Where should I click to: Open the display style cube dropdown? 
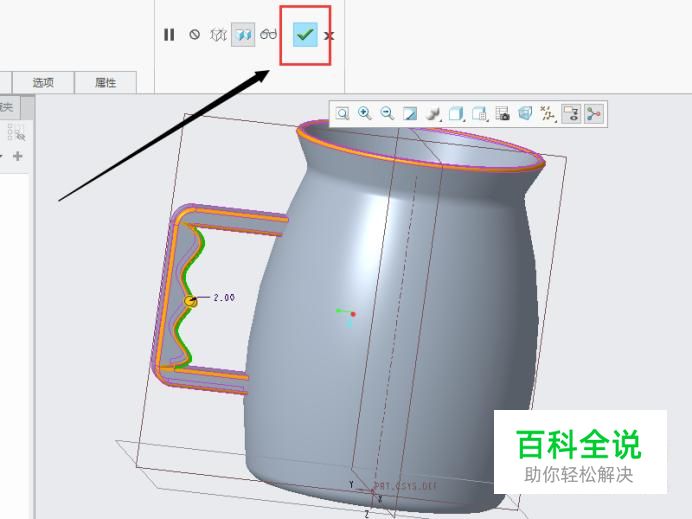(456, 114)
